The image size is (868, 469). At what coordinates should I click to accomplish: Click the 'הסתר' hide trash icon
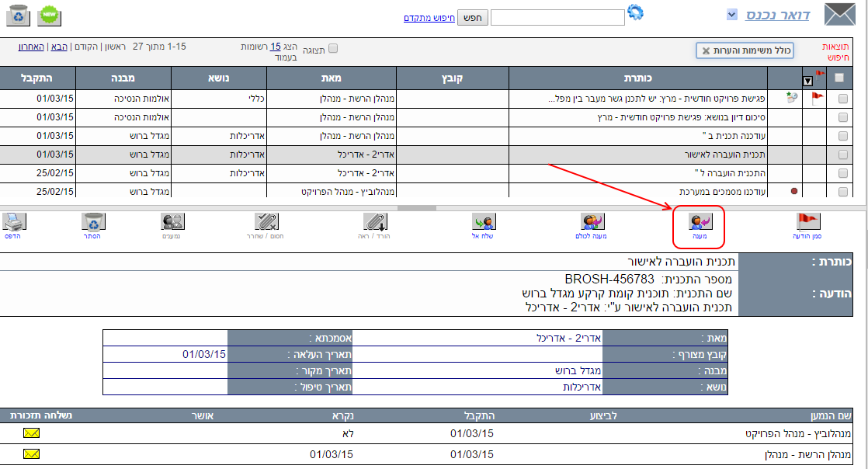[93, 222]
